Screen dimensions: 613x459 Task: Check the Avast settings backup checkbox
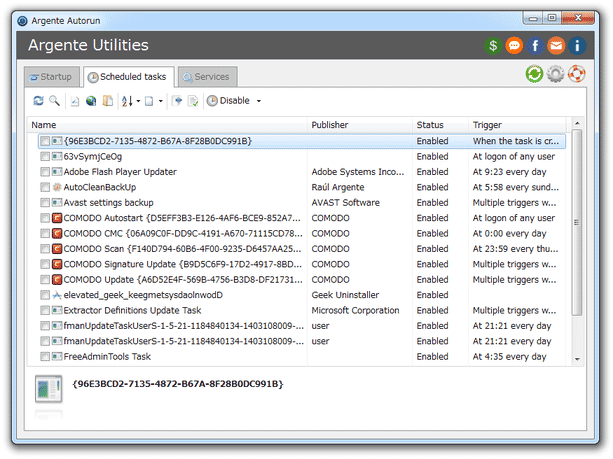[x=45, y=203]
